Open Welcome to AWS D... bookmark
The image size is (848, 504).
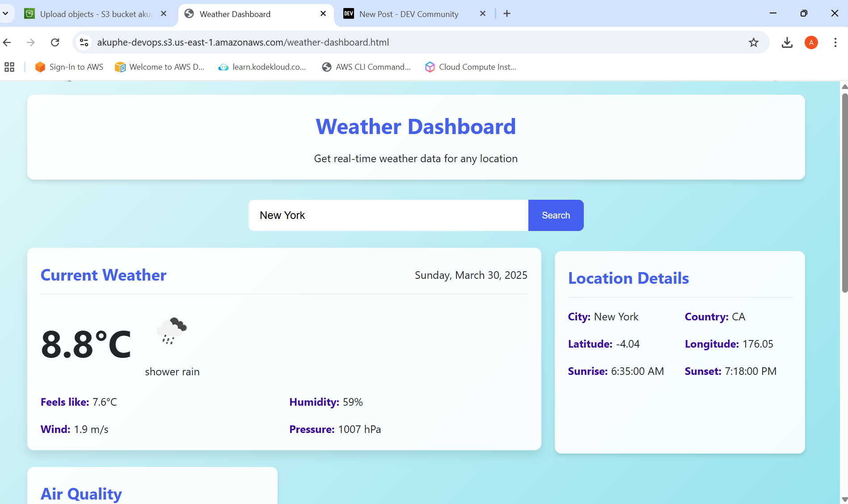click(x=160, y=67)
